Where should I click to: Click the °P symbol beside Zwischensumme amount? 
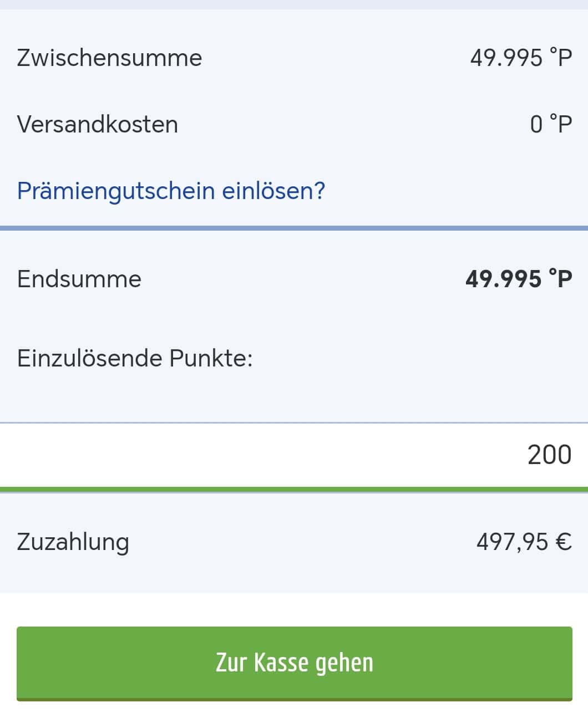tap(560, 58)
